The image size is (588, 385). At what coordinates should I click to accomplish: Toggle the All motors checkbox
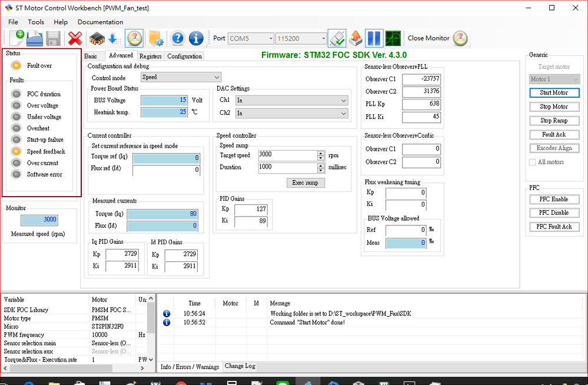tap(532, 162)
